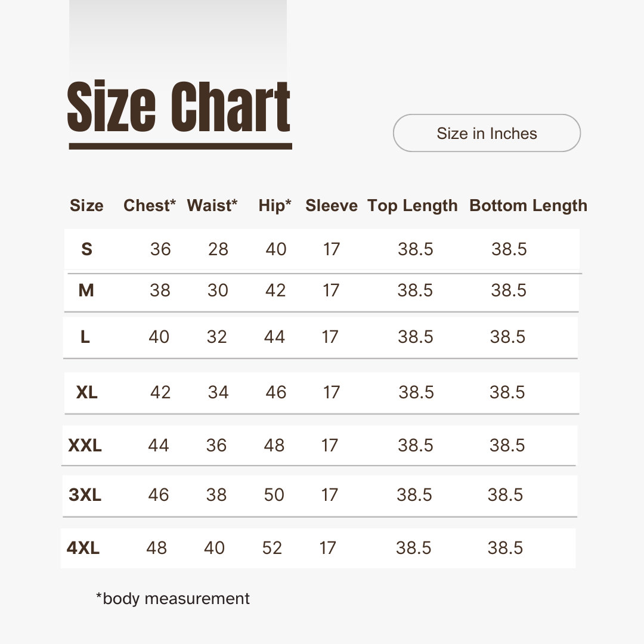Select the Chest* column header
Image resolution: width=644 pixels, height=644 pixels.
(150, 206)
